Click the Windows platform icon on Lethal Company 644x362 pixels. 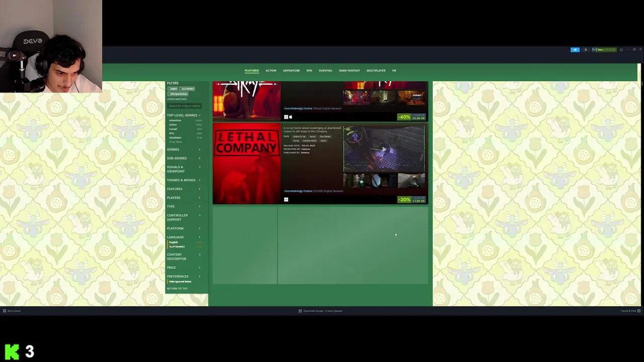pyautogui.click(x=286, y=200)
